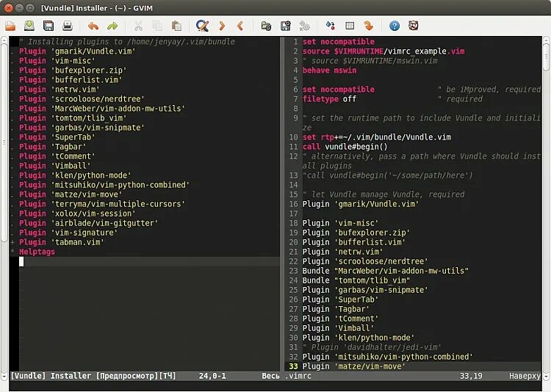Open a file with the folder toolbar icon

(10, 26)
